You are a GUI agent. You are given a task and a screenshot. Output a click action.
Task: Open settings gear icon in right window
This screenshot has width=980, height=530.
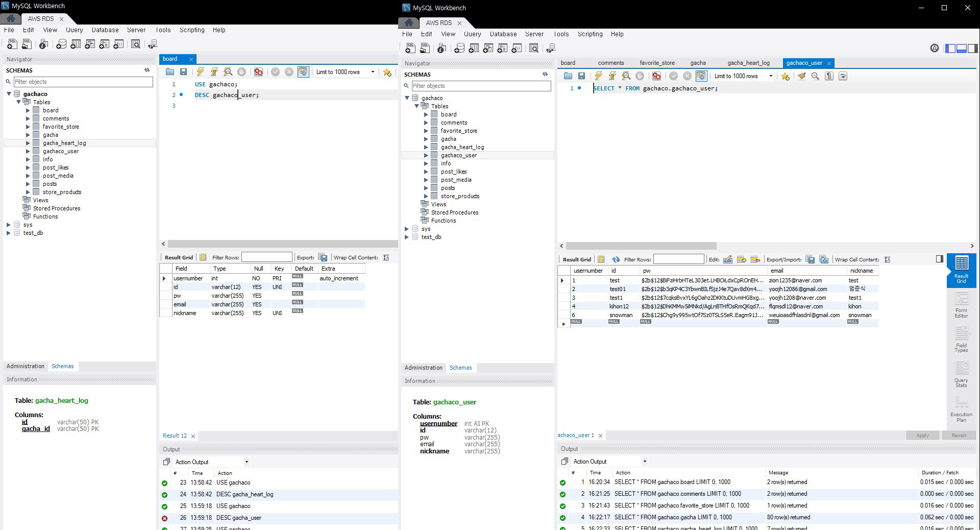tap(934, 48)
